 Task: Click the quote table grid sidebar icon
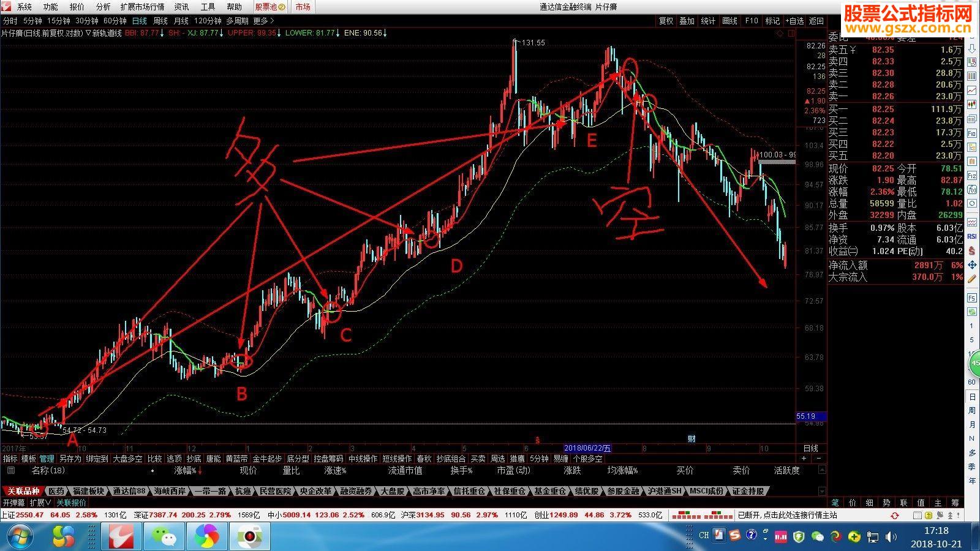pyautogui.click(x=971, y=76)
